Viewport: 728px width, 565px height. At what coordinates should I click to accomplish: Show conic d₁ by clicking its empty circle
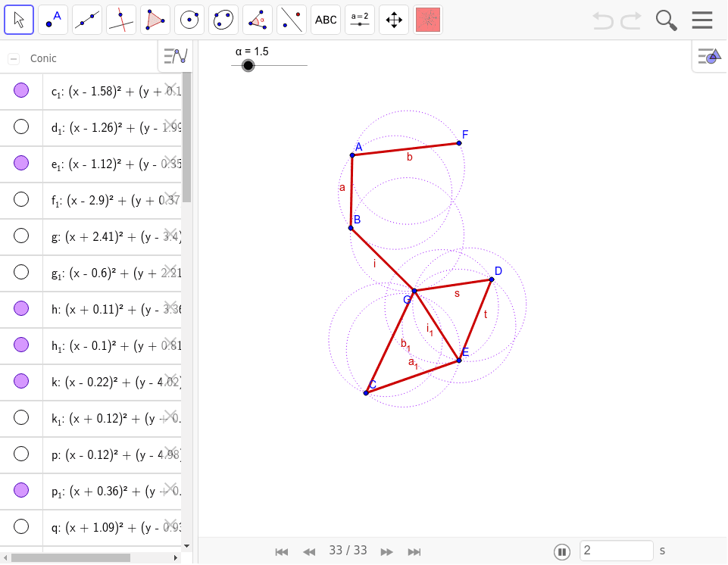[20, 127]
